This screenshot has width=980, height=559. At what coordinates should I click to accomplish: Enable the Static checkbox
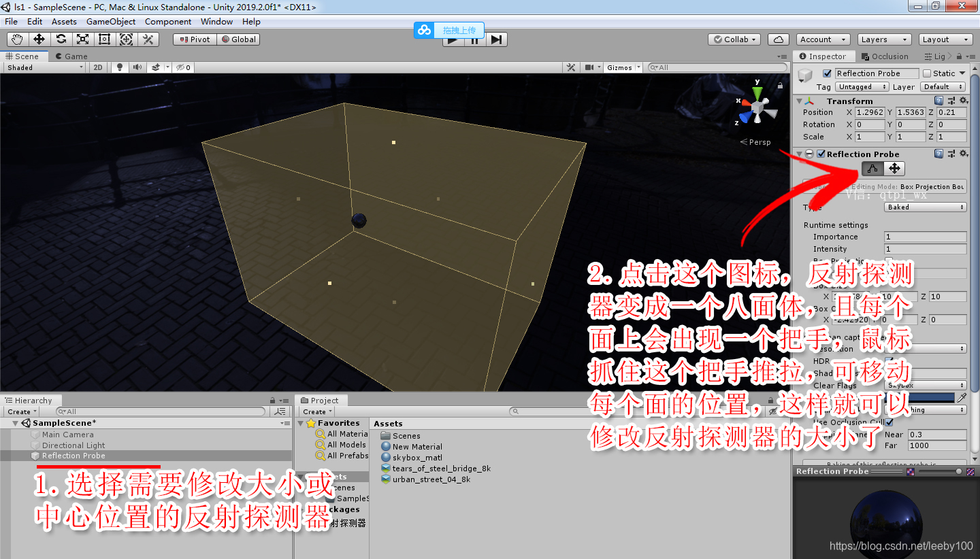(x=927, y=73)
